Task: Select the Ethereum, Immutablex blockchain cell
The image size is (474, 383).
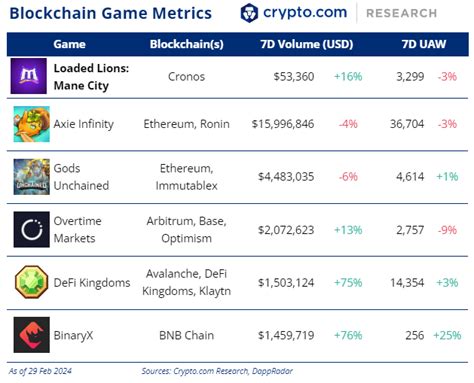Action: pyautogui.click(x=187, y=177)
